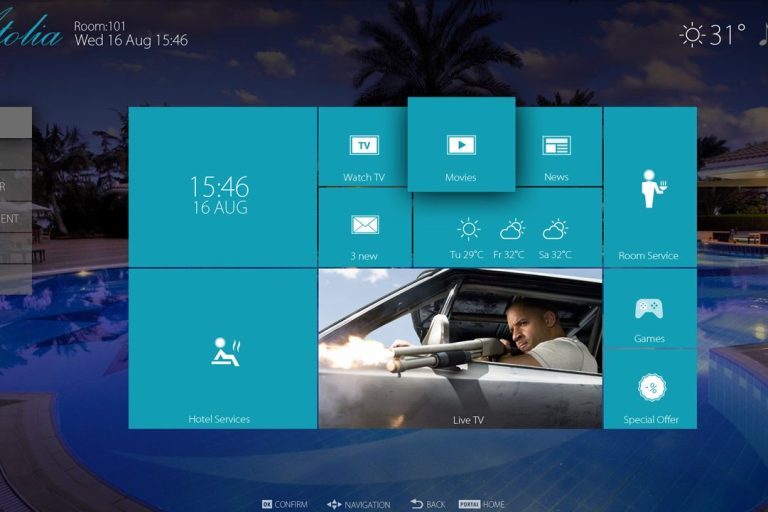This screenshot has width=768, height=512.
Task: Click the 31° temperature reading
Action: click(x=728, y=35)
